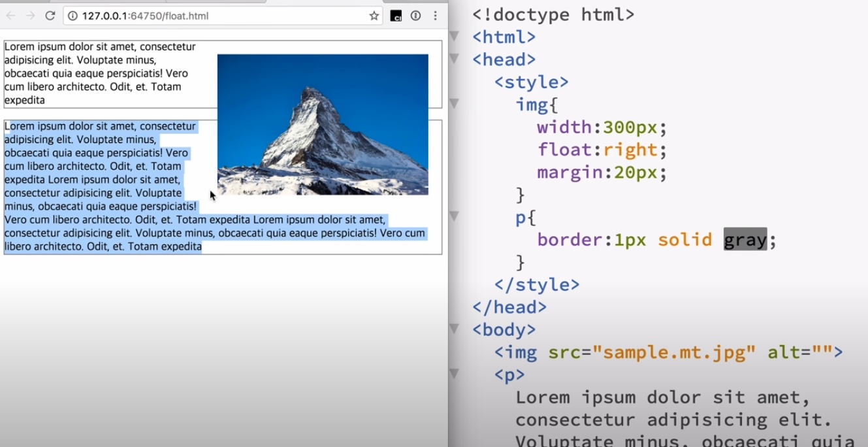Screen dimensions: 868x447
Task: Click the alt="" attribute in the img tag
Action: (800, 352)
